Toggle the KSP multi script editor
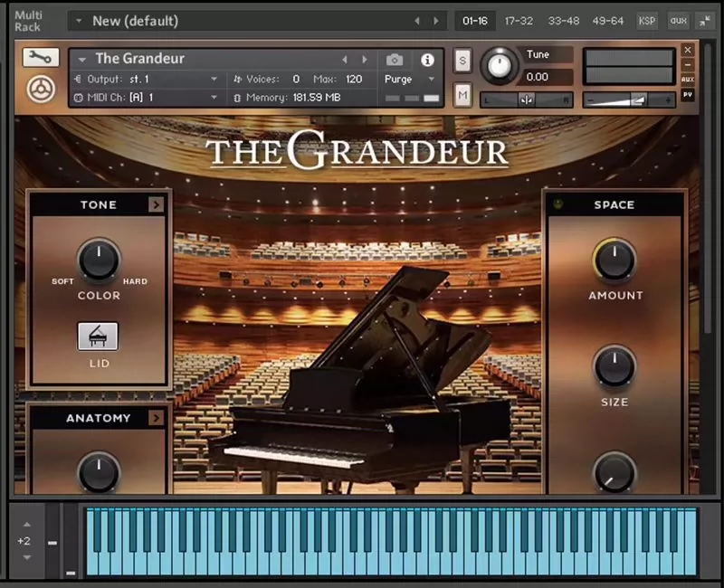 (646, 21)
